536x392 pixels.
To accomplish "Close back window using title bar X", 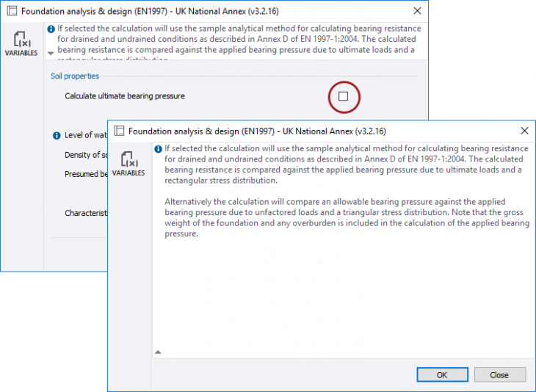I will pos(417,11).
